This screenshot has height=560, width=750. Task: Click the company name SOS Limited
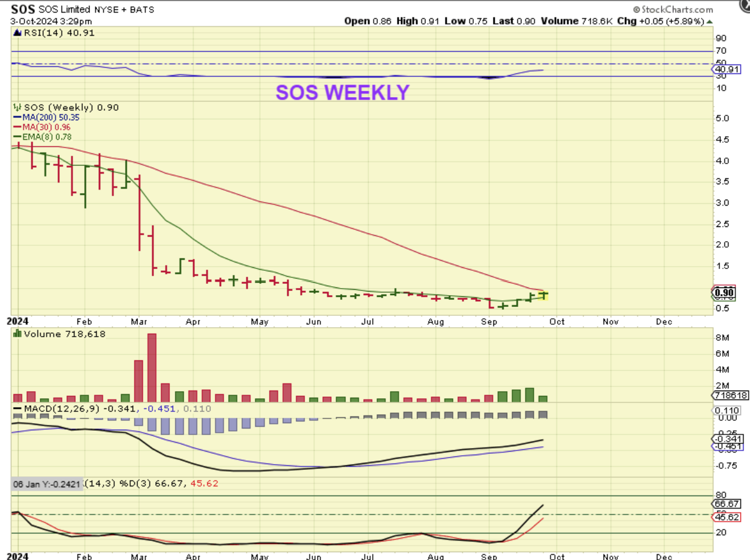(64, 10)
